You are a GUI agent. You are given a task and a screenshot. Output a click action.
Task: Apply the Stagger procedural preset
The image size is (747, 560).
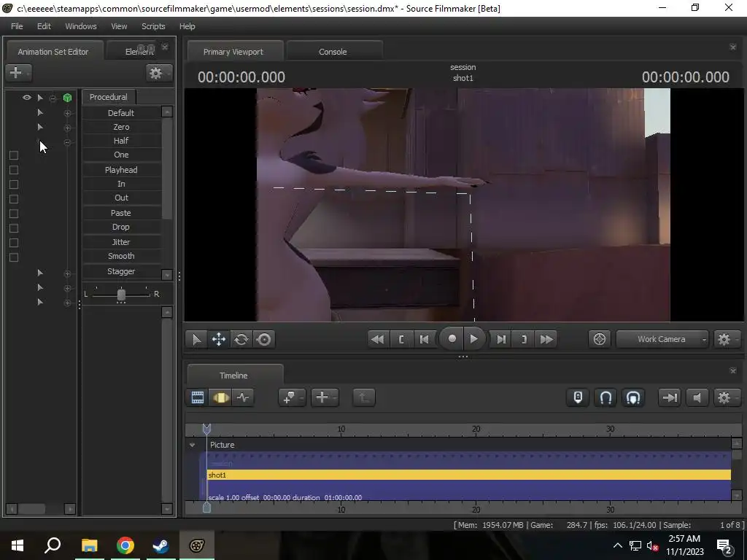[x=121, y=271]
